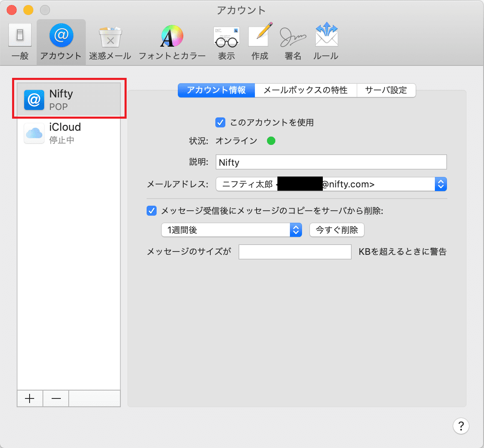Uncheck the このアカウントを使用 checkbox
The image size is (484, 448).
220,122
